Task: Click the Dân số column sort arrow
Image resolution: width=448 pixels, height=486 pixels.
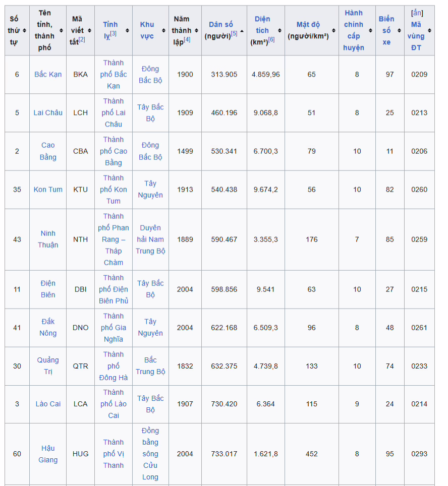Action: coord(242,30)
